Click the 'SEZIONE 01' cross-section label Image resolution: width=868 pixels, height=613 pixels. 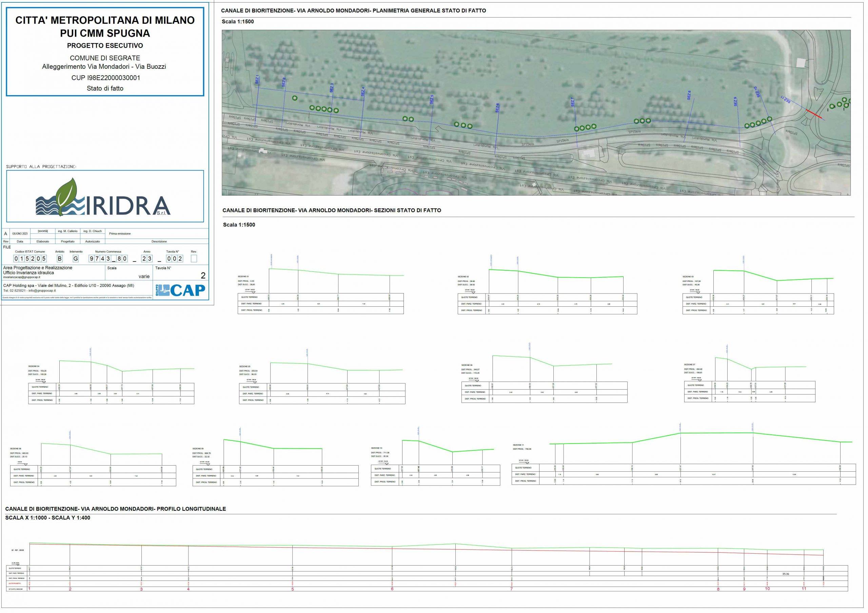point(243,277)
